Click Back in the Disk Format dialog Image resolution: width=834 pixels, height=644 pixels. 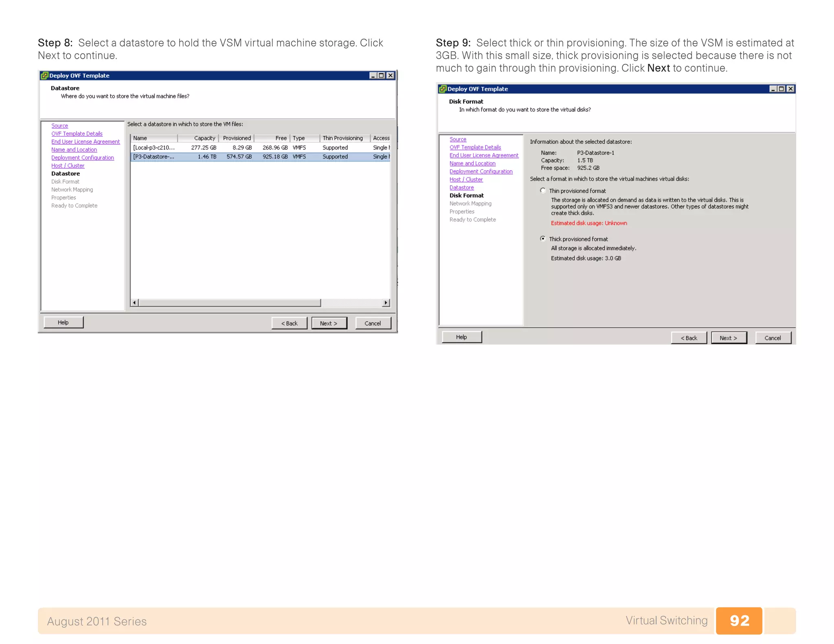point(689,338)
